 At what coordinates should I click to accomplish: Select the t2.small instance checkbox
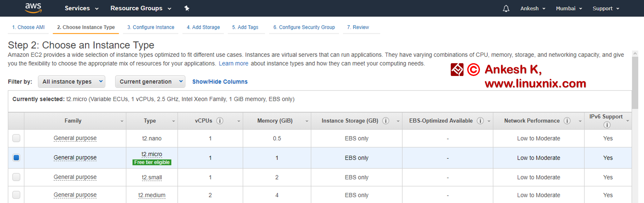16,177
